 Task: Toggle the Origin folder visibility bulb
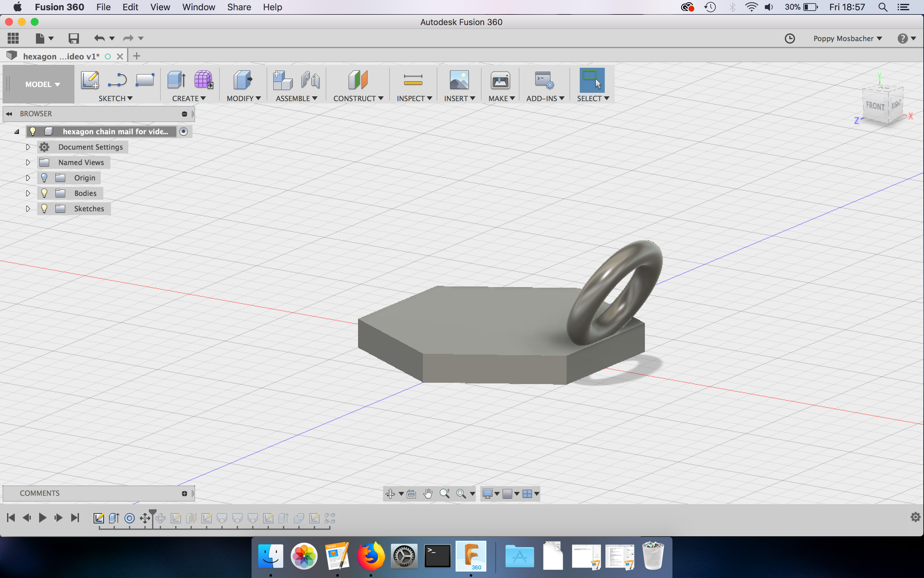44,178
